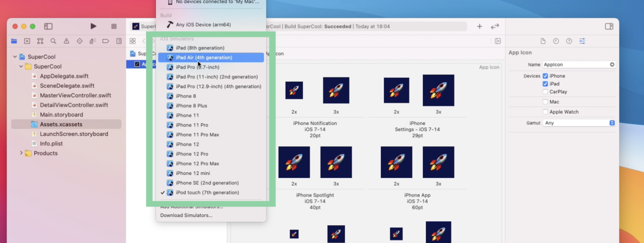Image resolution: width=644 pixels, height=243 pixels.
Task: Open the Find navigator magnifier icon
Action: (x=53, y=41)
